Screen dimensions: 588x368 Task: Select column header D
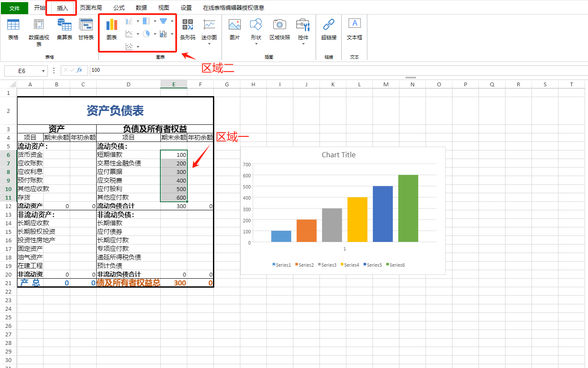coord(128,84)
